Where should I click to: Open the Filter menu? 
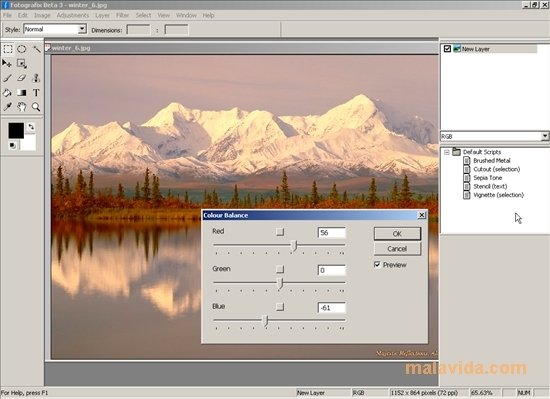[x=122, y=15]
